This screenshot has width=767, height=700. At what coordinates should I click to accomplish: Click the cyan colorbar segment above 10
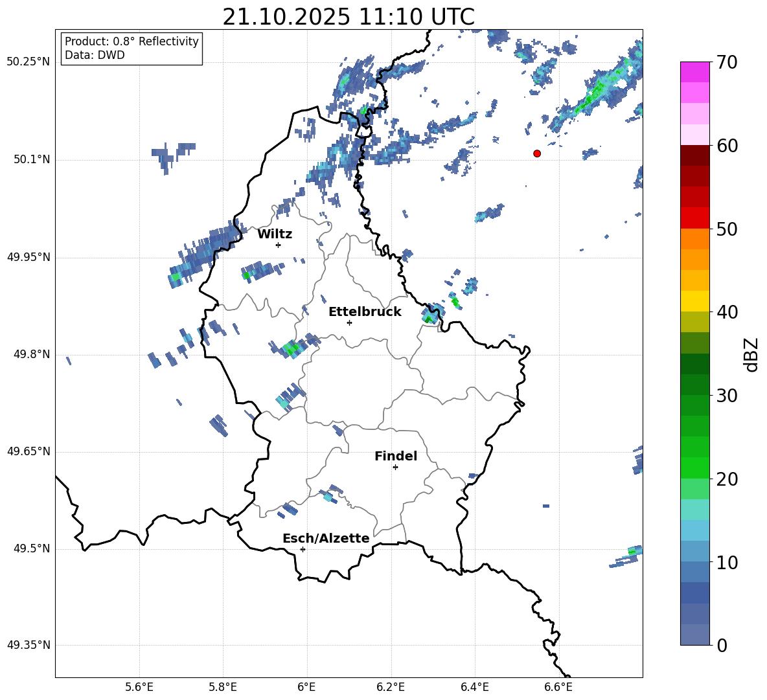pos(694,531)
